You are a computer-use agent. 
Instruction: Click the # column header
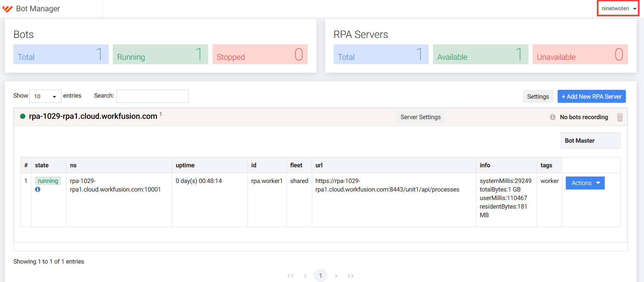26,165
